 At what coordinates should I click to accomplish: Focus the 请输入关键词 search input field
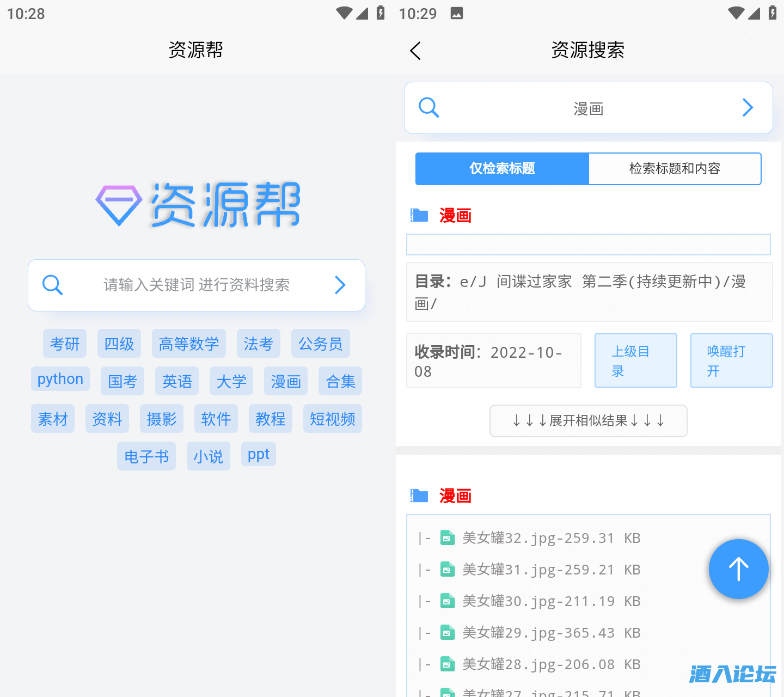click(x=196, y=285)
